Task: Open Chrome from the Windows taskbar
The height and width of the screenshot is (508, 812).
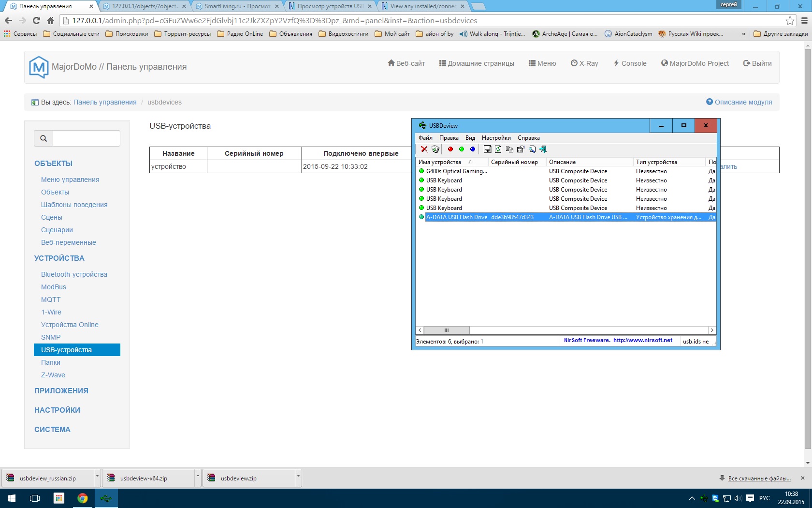Action: coord(82,498)
